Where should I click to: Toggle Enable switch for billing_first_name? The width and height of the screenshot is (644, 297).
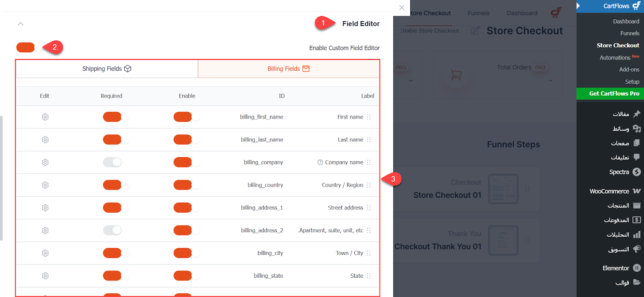pyautogui.click(x=186, y=117)
